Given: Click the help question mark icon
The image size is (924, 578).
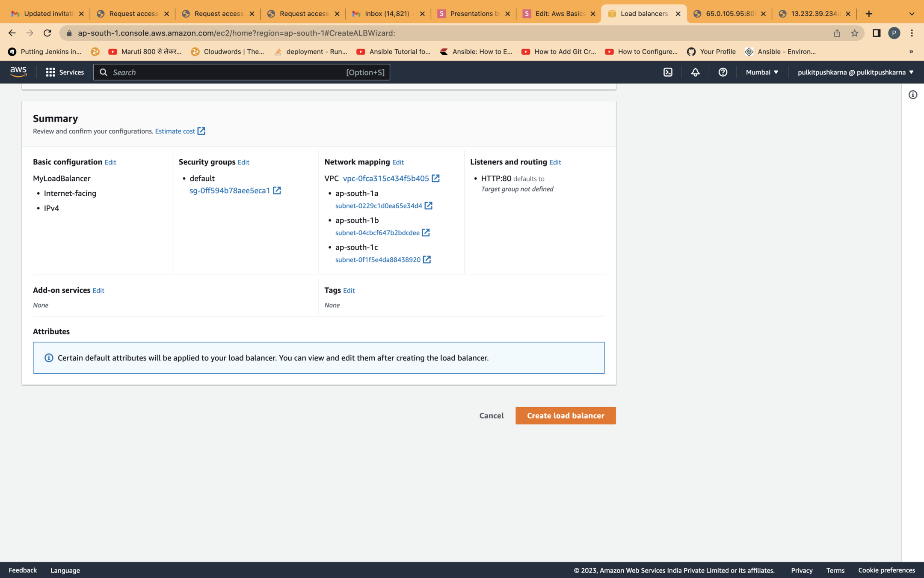Looking at the screenshot, I should (x=723, y=72).
